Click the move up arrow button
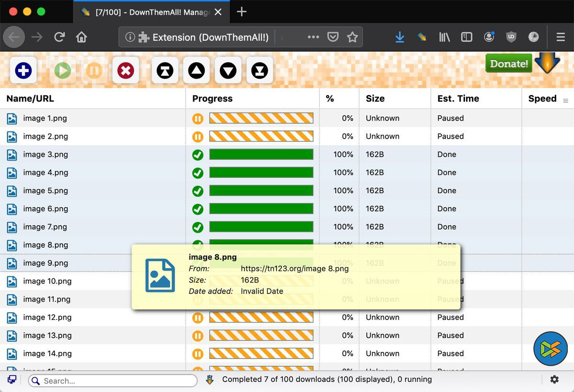This screenshot has width=574, height=392. tap(196, 71)
